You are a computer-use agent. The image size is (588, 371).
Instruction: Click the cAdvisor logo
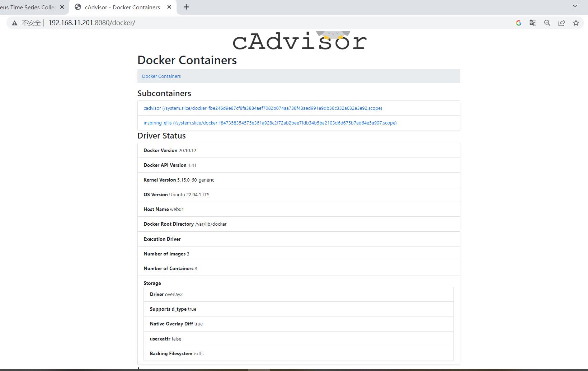[299, 41]
